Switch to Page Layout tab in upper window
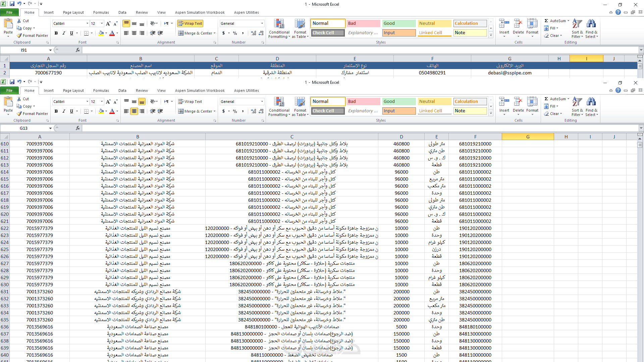This screenshot has width=644, height=362. point(73,12)
